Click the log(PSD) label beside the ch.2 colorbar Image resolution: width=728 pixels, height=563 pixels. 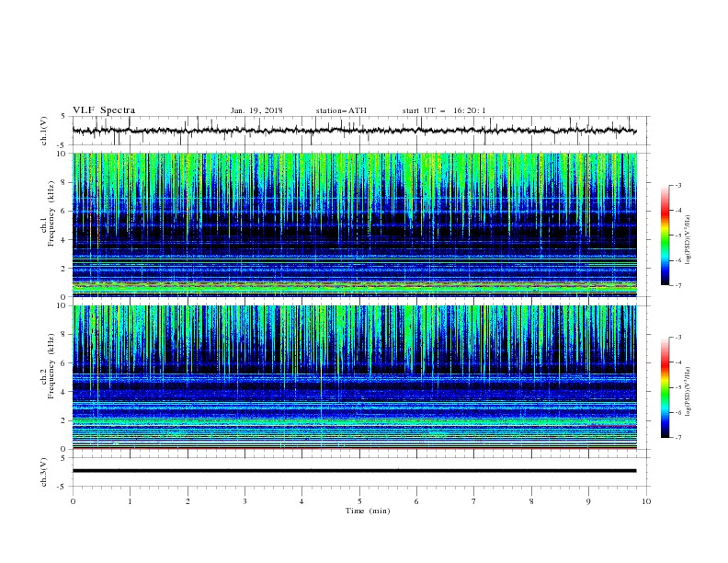(688, 392)
